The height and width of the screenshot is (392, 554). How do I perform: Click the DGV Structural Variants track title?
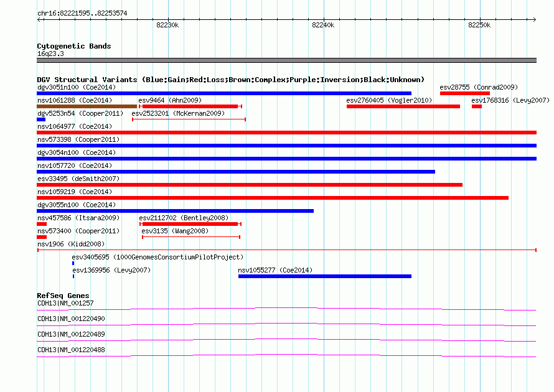pyautogui.click(x=231, y=80)
